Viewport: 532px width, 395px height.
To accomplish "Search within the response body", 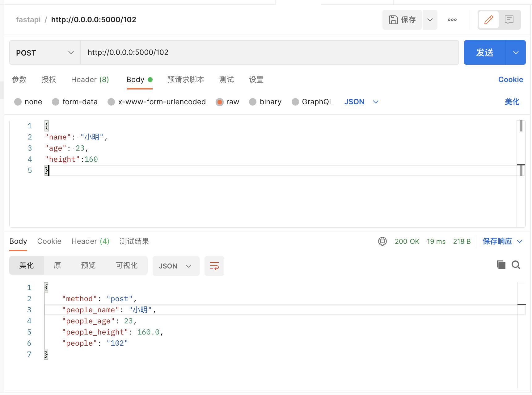I will pos(516,265).
